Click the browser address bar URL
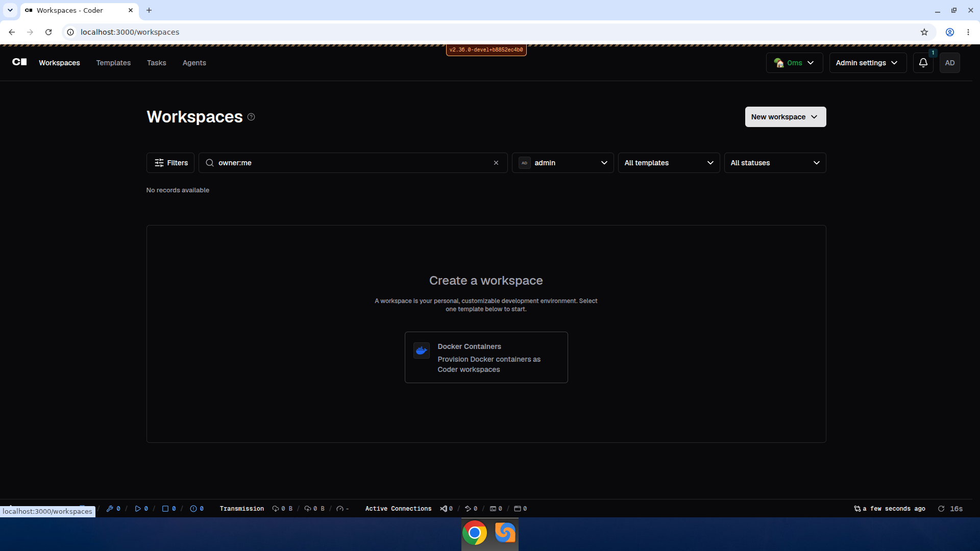This screenshot has width=980, height=551. (130, 32)
